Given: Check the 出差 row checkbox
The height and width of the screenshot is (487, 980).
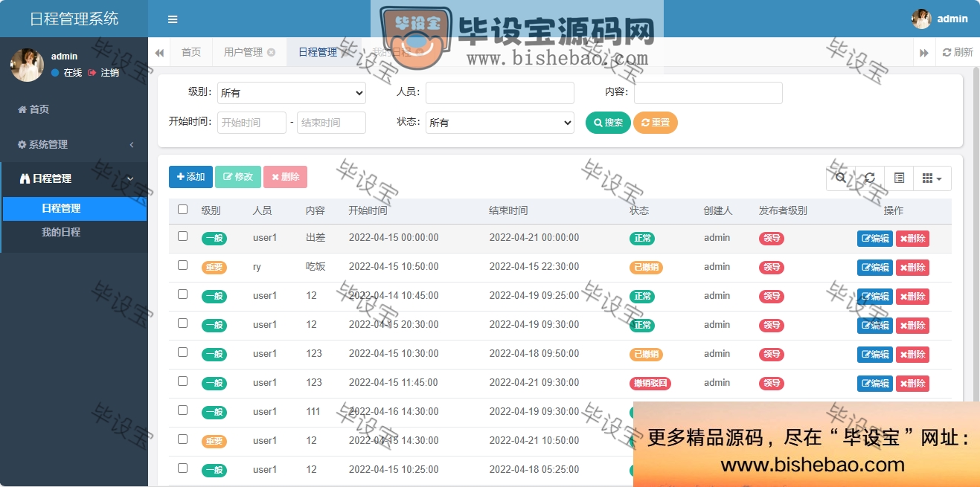Looking at the screenshot, I should [183, 236].
